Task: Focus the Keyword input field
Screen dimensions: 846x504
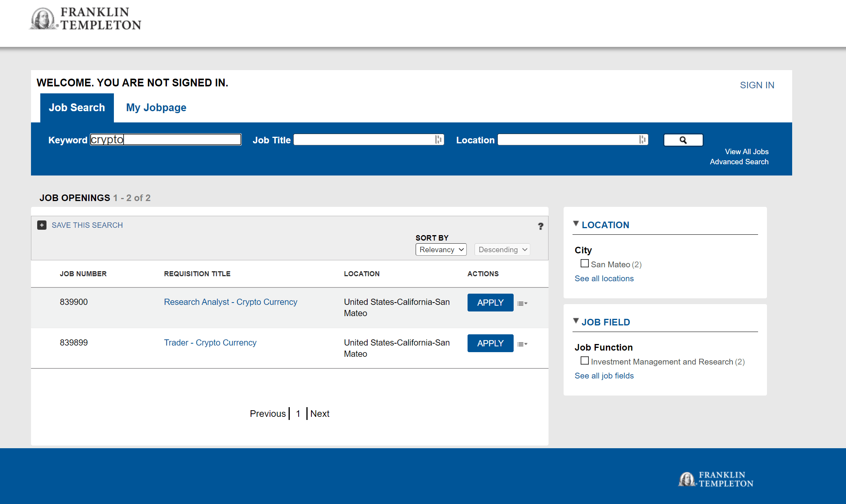Action: coord(166,139)
